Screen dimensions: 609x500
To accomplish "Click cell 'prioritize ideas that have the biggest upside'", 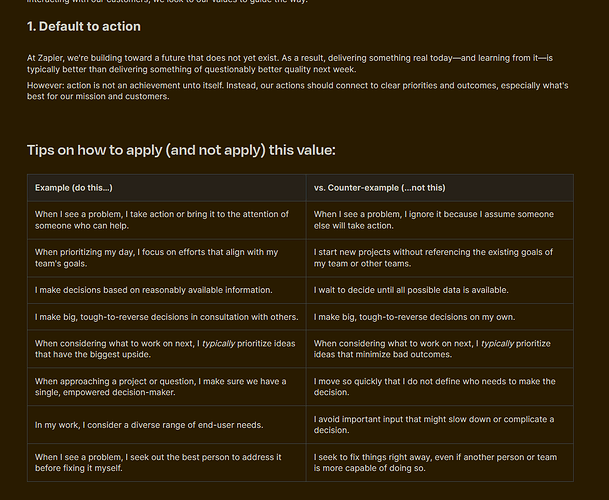I will click(167, 349).
